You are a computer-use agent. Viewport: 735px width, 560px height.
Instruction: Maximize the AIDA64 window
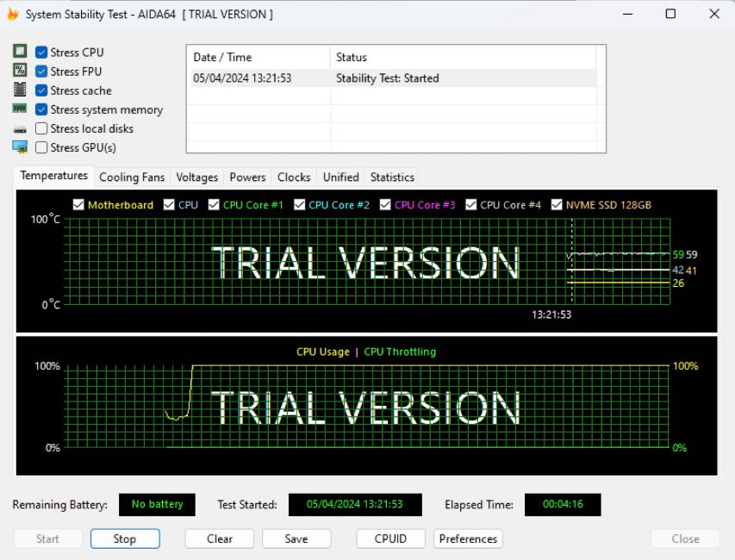pos(670,14)
